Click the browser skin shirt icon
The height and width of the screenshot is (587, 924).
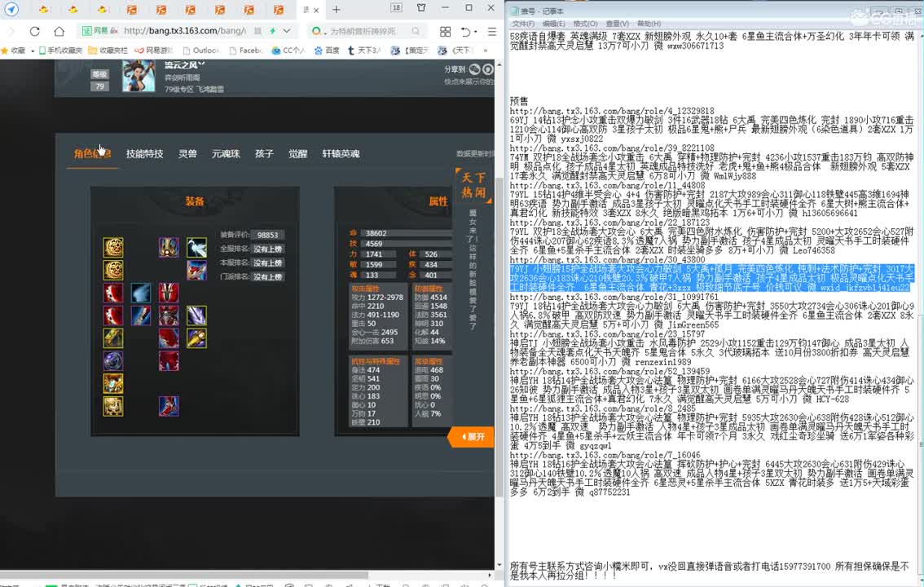pos(420,8)
